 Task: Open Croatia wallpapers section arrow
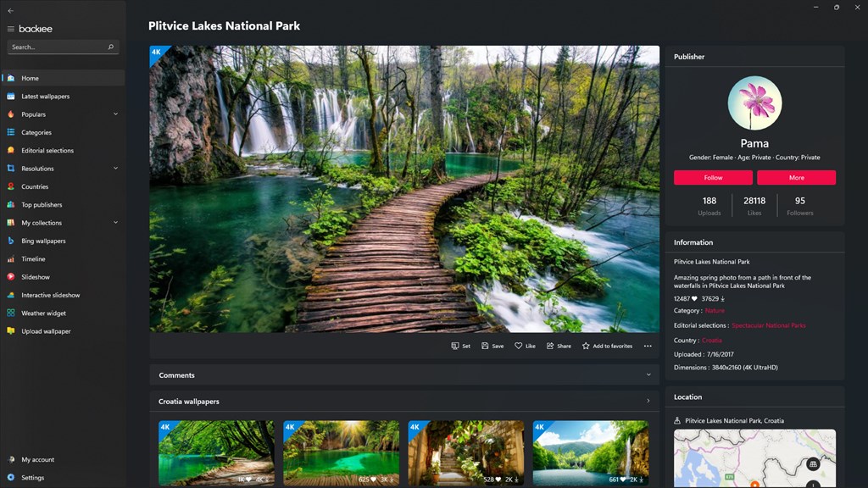pos(648,401)
